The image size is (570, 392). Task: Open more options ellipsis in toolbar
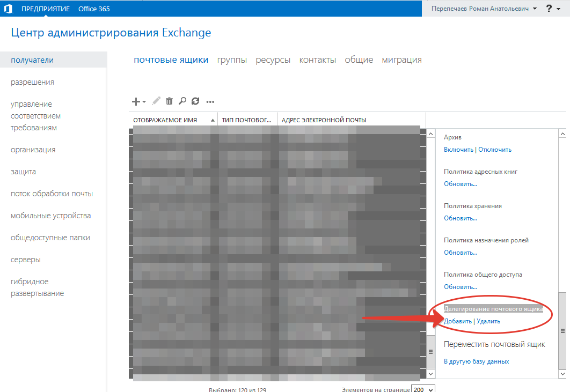tap(210, 101)
